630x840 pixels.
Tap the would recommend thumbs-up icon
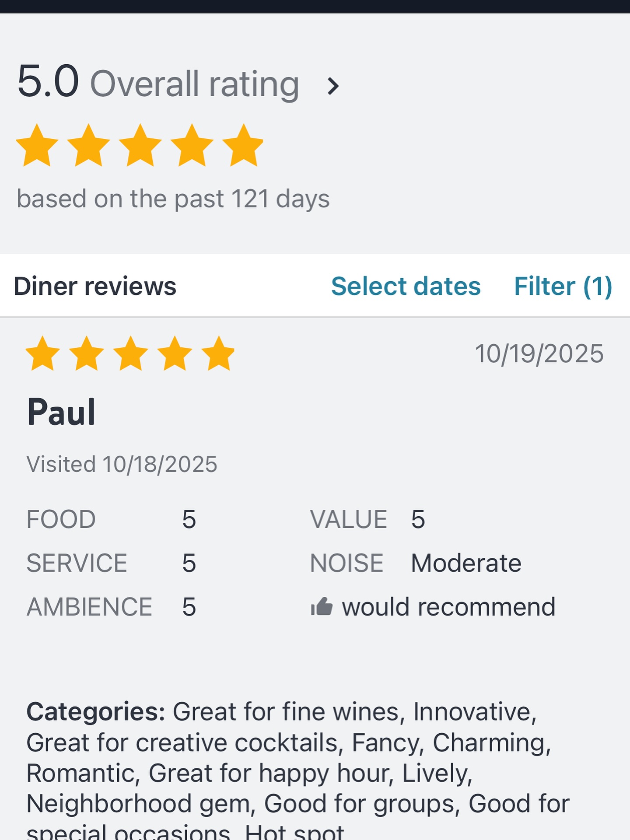(x=322, y=606)
